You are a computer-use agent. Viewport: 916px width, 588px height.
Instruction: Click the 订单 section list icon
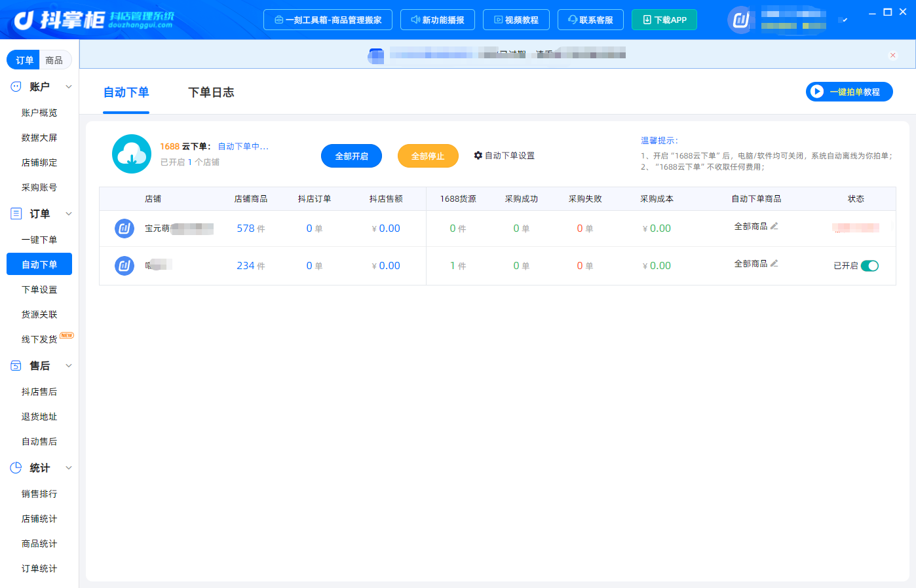[16, 213]
